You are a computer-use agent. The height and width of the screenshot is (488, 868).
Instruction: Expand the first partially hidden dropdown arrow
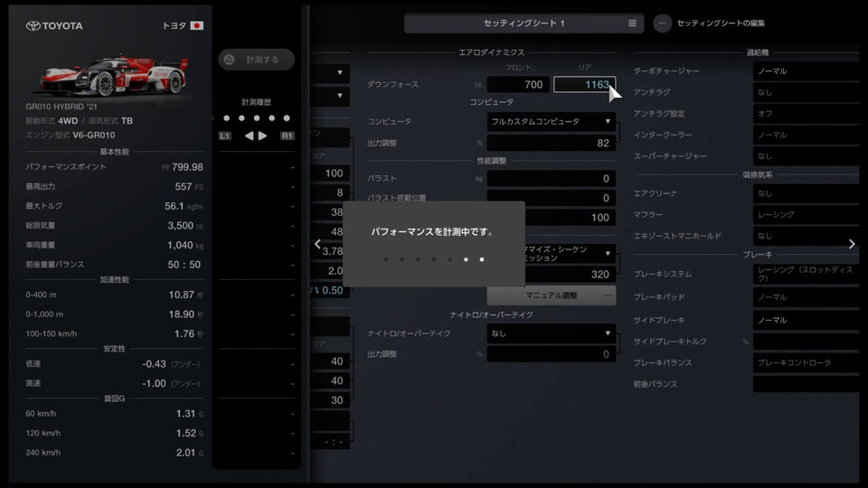(339, 72)
